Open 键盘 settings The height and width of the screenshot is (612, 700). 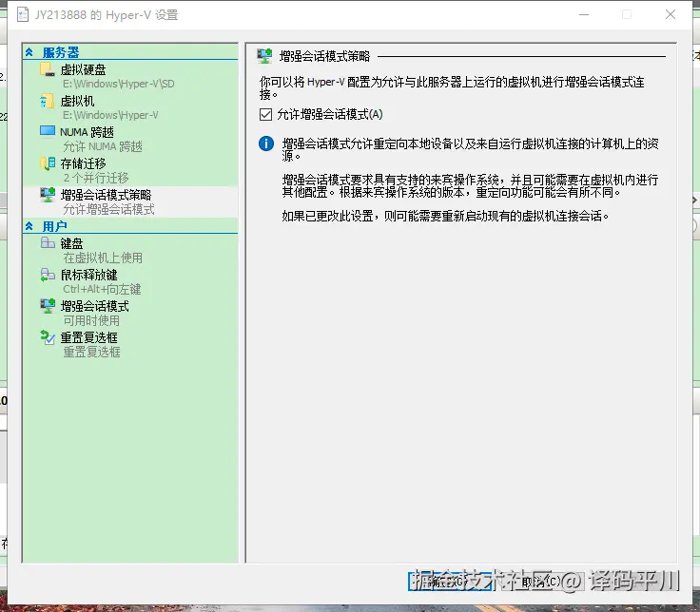point(71,243)
